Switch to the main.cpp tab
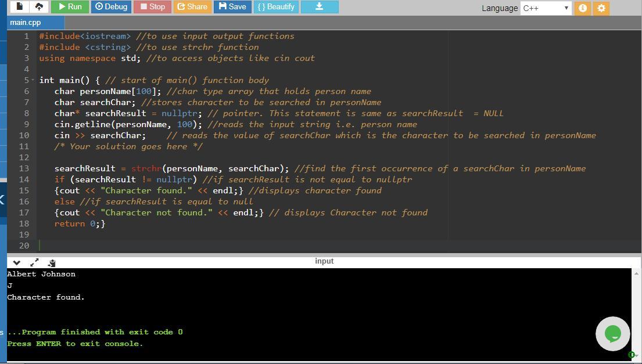This screenshot has height=364, width=642. pos(26,22)
